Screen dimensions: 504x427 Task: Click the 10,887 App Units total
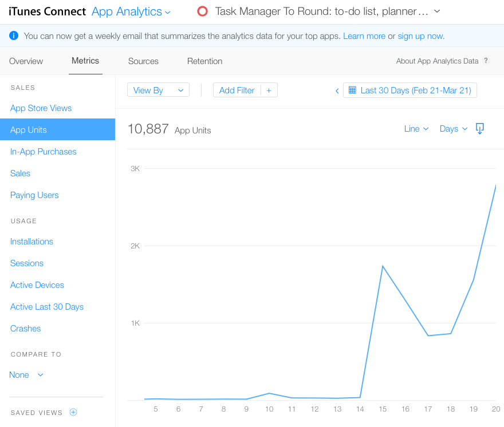point(170,129)
